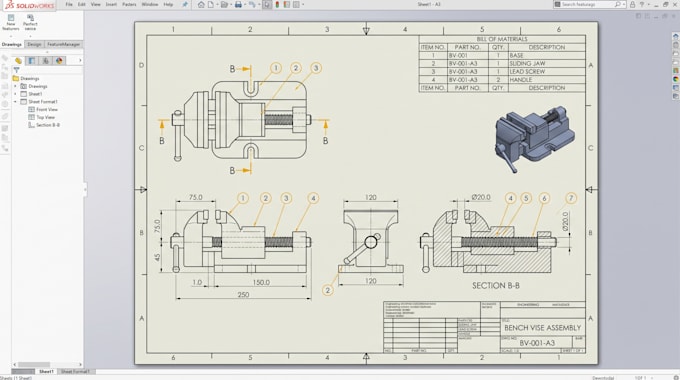Click the Options icon in the toolbar
This screenshot has height=380, width=680.
296,4
